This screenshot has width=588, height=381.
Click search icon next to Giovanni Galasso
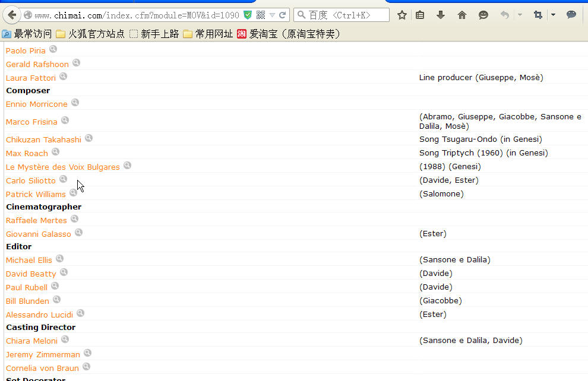79,232
